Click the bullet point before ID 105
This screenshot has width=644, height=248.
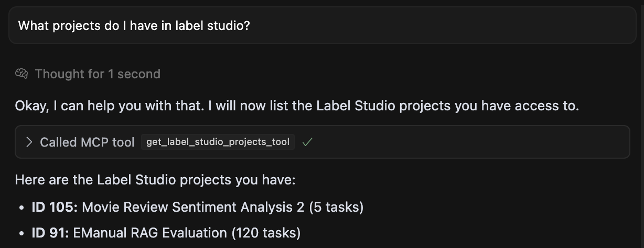pos(22,208)
